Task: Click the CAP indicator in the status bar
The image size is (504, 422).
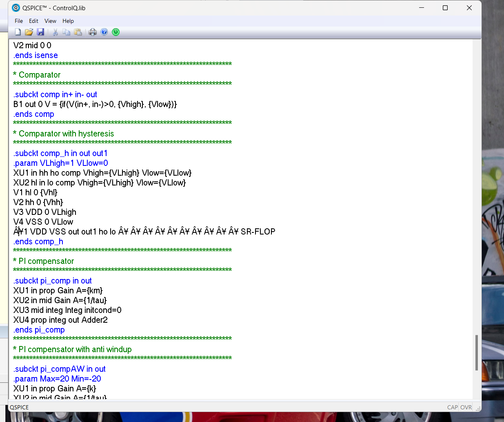Action: [x=452, y=407]
